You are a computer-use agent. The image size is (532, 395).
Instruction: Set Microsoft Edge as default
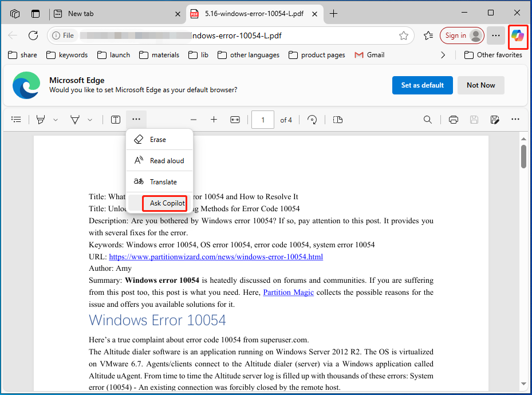click(x=423, y=85)
